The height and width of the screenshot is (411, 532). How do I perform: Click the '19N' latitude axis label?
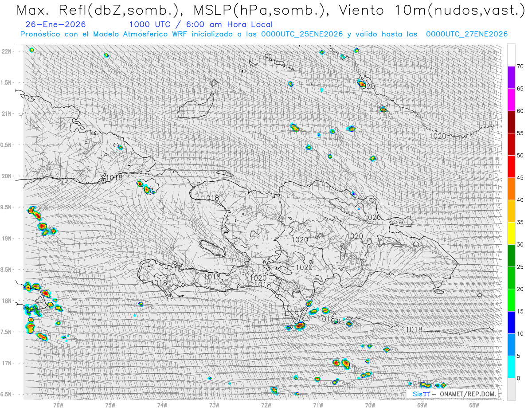[7, 239]
